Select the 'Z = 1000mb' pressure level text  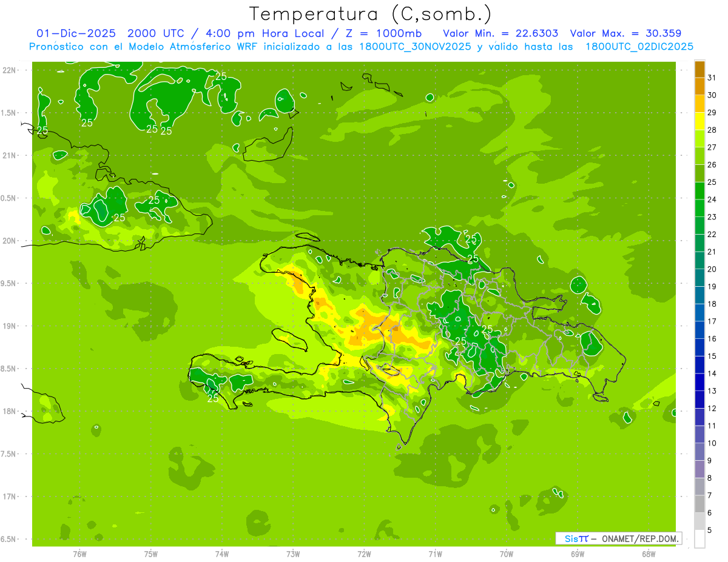tap(383, 33)
